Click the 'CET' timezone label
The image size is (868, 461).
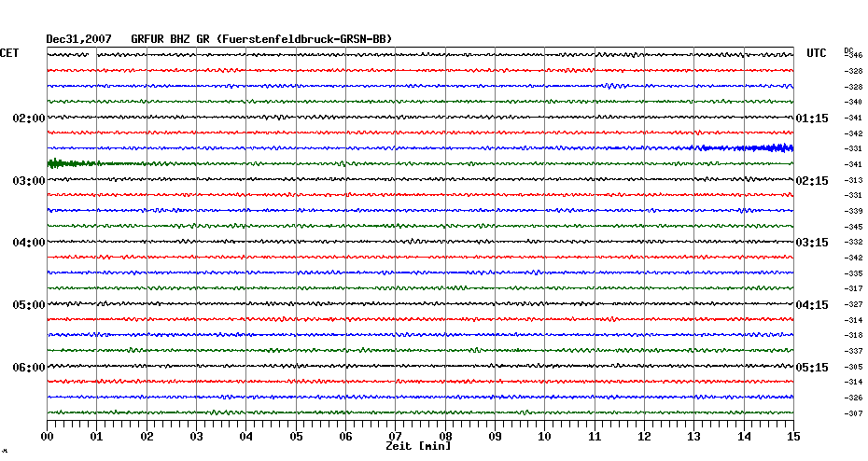tap(9, 53)
